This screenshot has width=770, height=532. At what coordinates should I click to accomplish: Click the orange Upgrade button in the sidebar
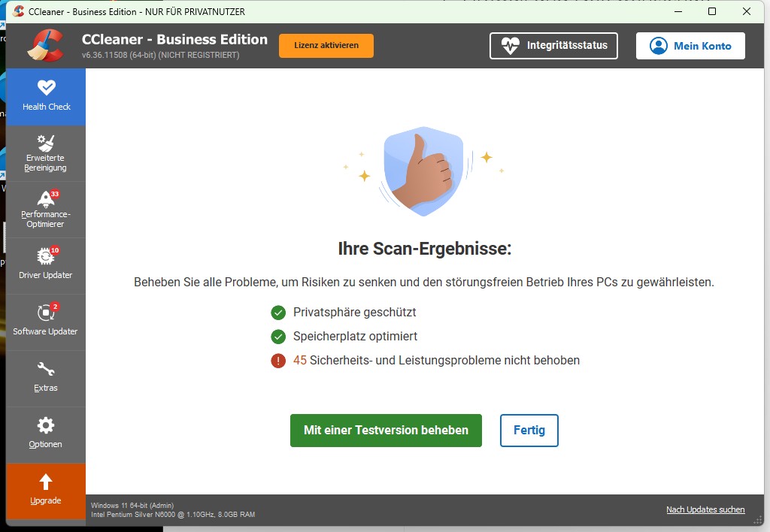[x=46, y=491]
